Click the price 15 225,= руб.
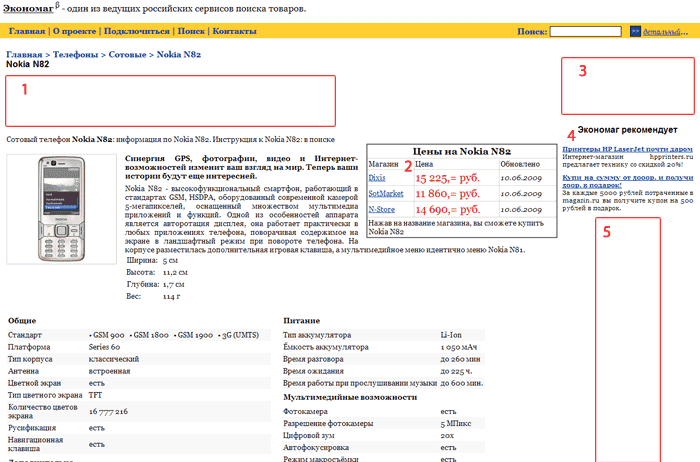 coord(448,178)
